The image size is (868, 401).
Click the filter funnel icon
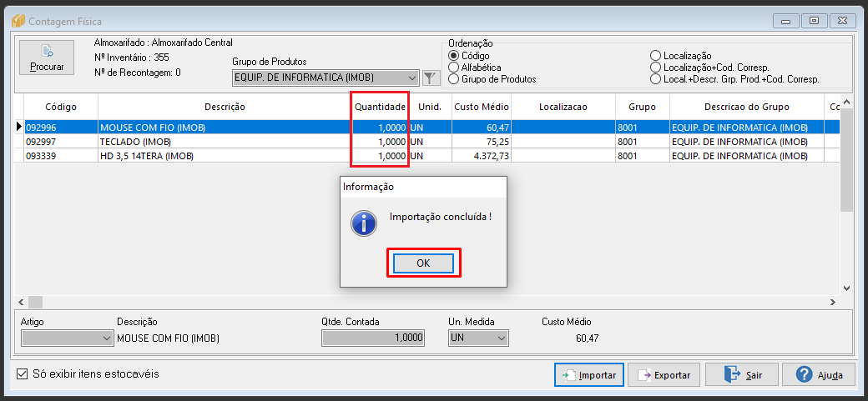tap(431, 78)
